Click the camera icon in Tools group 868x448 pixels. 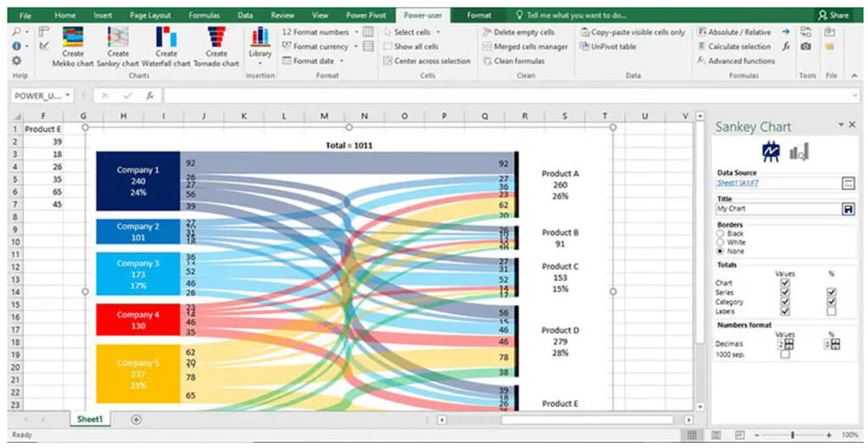[x=807, y=47]
